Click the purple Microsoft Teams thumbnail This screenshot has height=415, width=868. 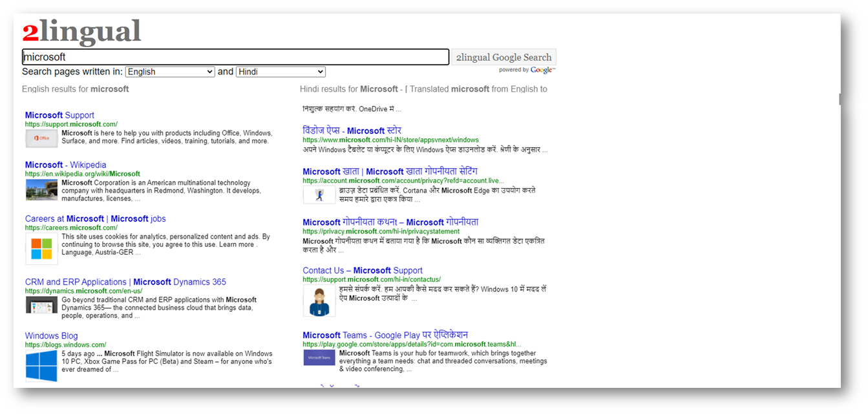point(319,357)
